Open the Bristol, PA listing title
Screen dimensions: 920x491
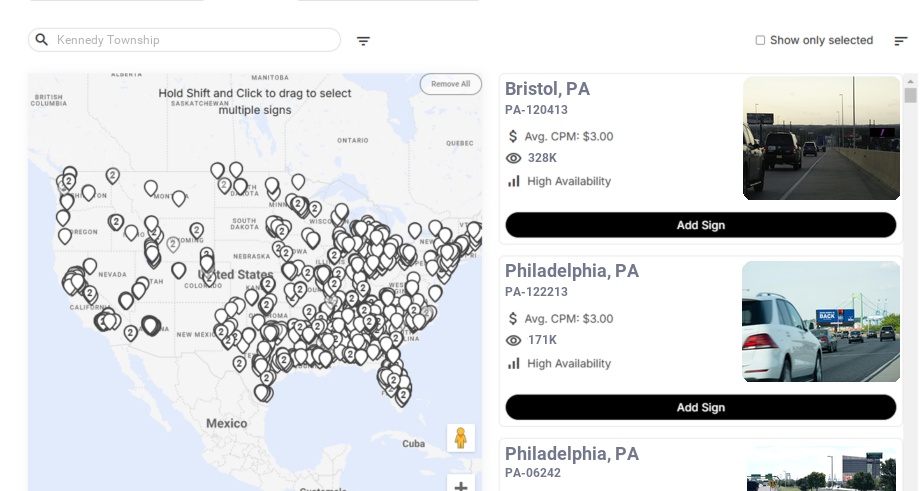(547, 89)
